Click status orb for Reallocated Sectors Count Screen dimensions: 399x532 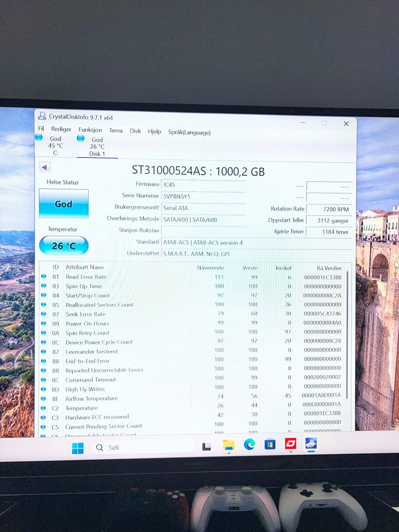44,305
